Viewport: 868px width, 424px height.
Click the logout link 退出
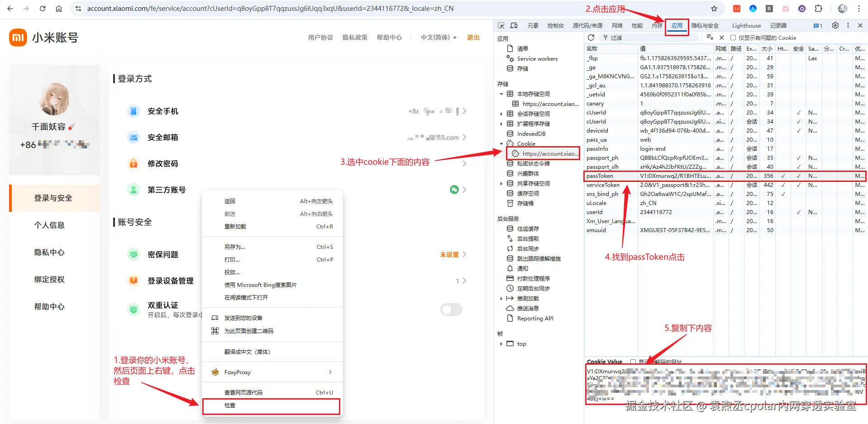click(x=473, y=38)
